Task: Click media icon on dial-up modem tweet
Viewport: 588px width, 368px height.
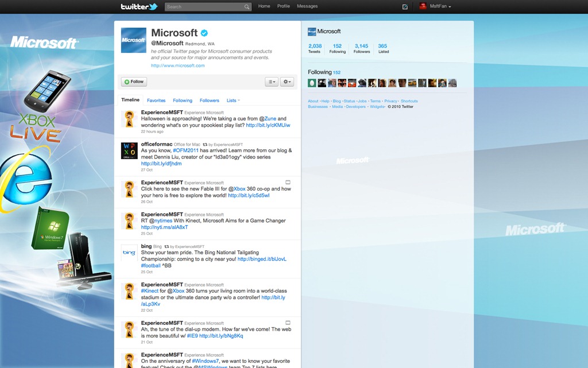Action: [x=288, y=323]
